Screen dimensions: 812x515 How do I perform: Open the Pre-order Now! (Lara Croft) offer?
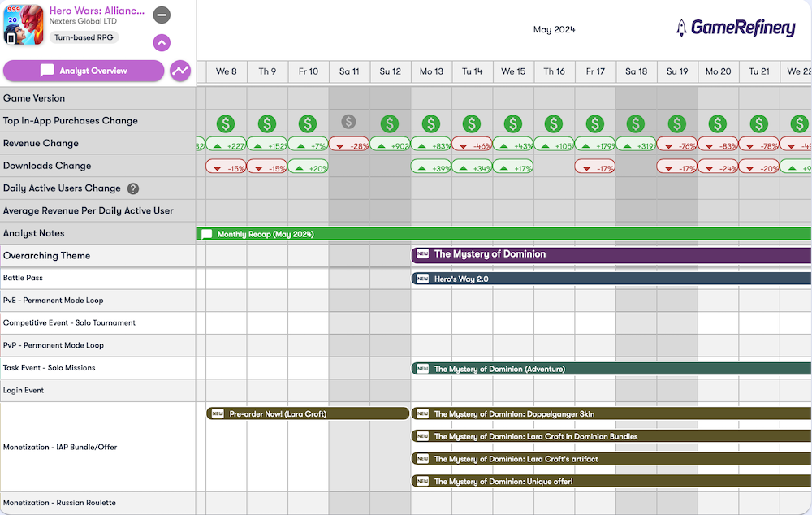tap(308, 413)
